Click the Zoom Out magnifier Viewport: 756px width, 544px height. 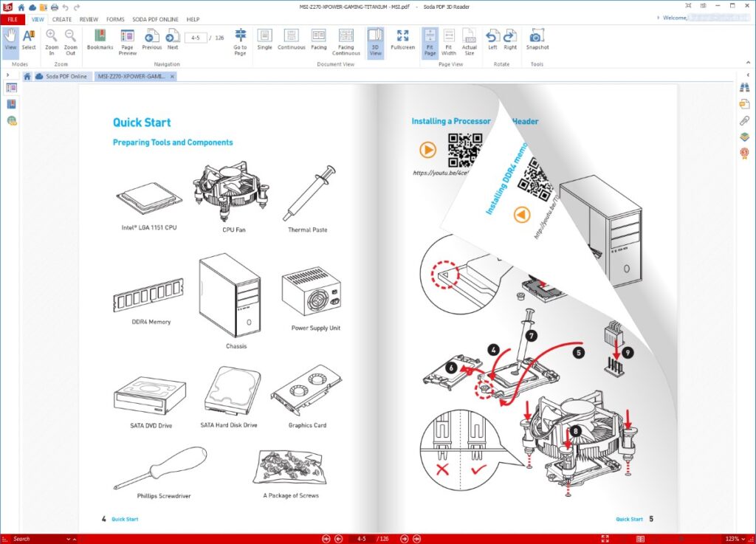point(70,41)
